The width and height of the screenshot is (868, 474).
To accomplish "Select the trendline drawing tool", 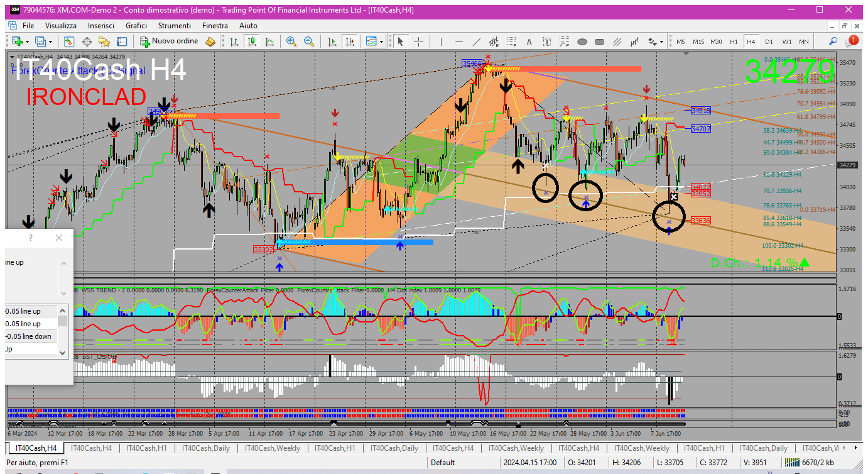I will click(x=477, y=41).
